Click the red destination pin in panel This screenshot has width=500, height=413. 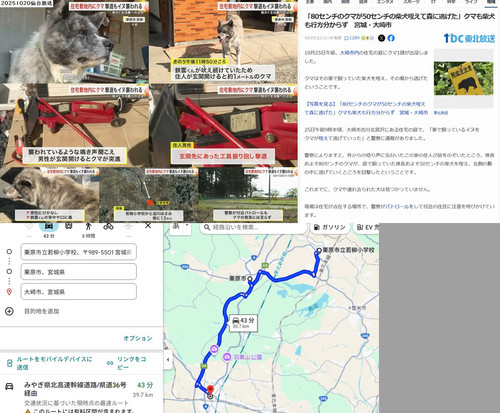[9, 292]
